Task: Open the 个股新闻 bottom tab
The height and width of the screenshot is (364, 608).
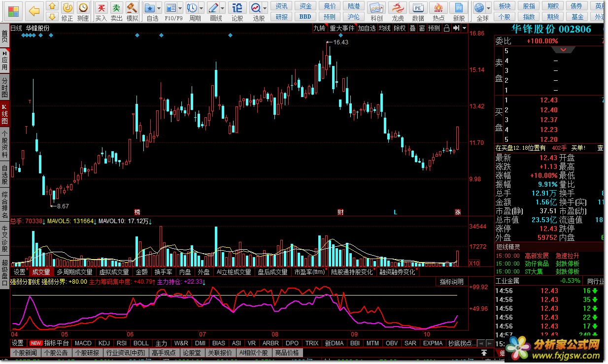Action: (x=25, y=353)
